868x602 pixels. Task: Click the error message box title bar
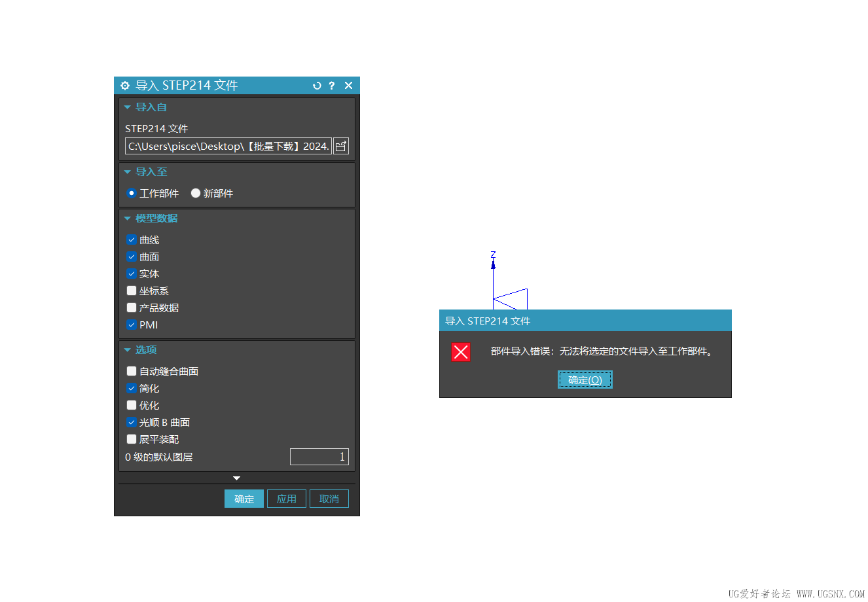(585, 321)
